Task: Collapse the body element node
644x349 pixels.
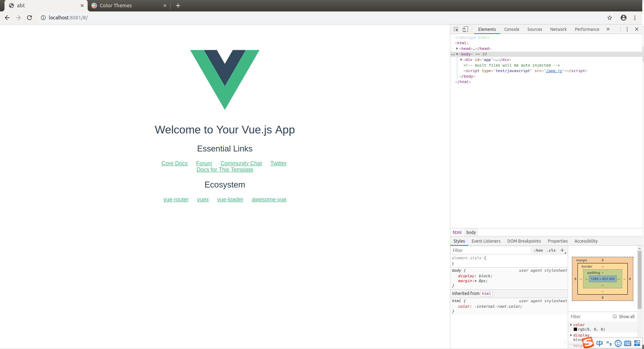Action: [457, 54]
